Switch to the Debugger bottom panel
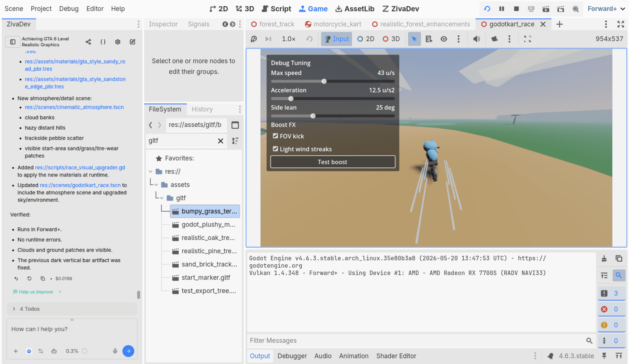The image size is (629, 364). 292,356
